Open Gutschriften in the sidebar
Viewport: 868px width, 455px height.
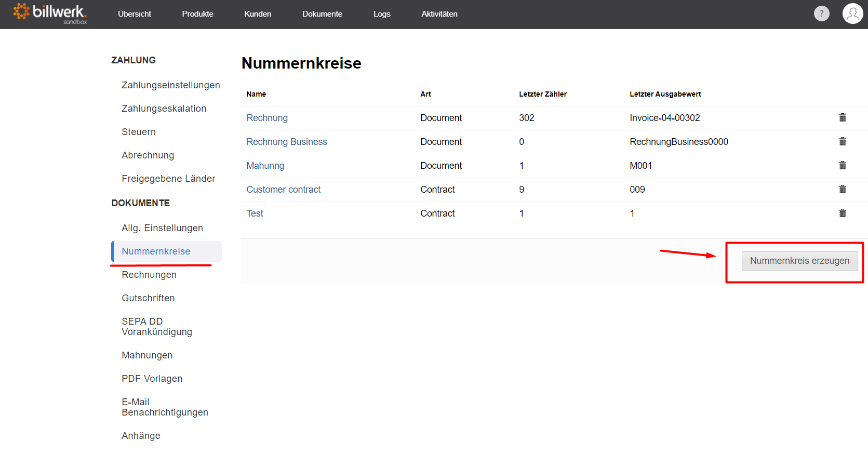click(148, 298)
